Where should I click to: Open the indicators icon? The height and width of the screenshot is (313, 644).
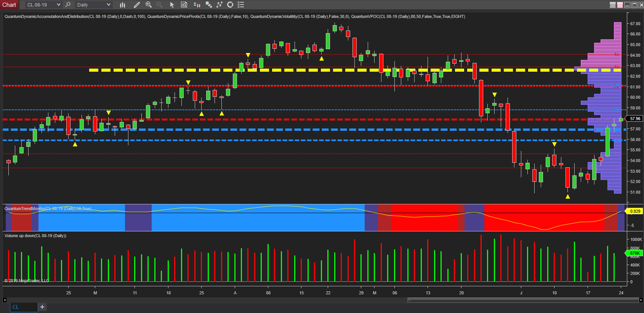219,5
